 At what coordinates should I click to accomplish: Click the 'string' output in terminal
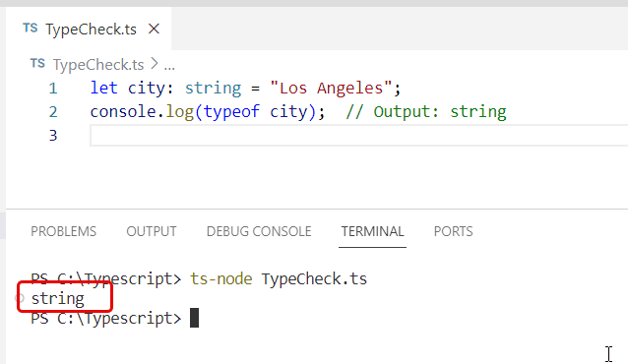58,299
